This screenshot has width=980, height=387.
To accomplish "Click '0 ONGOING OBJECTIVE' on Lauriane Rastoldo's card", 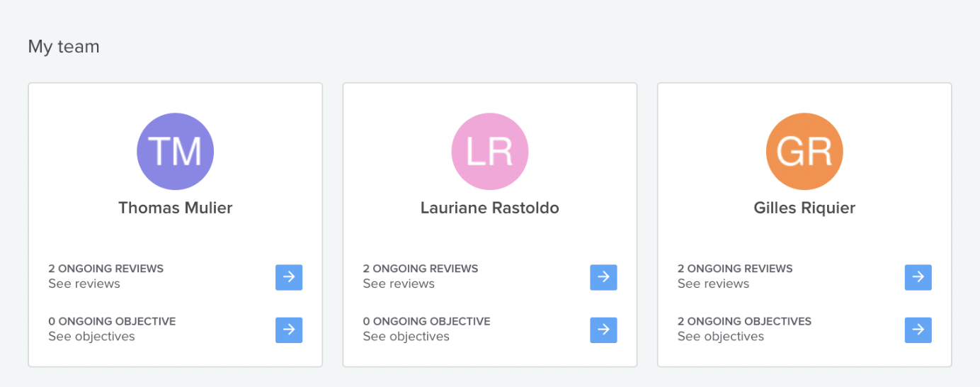I will 426,321.
